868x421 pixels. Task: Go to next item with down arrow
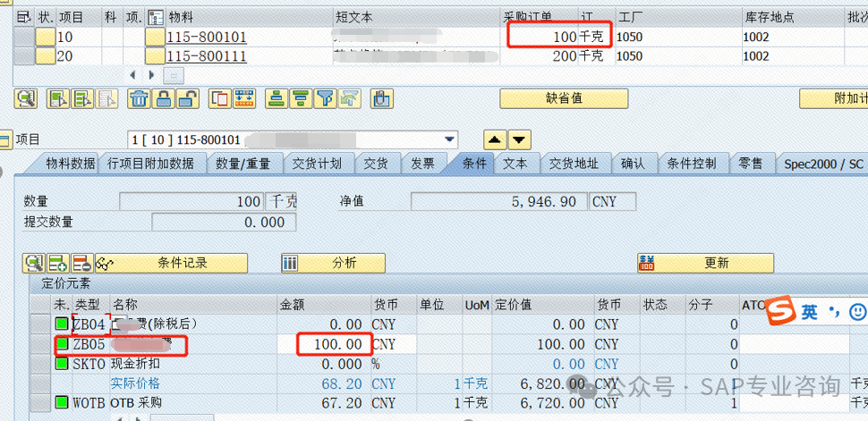click(x=520, y=140)
